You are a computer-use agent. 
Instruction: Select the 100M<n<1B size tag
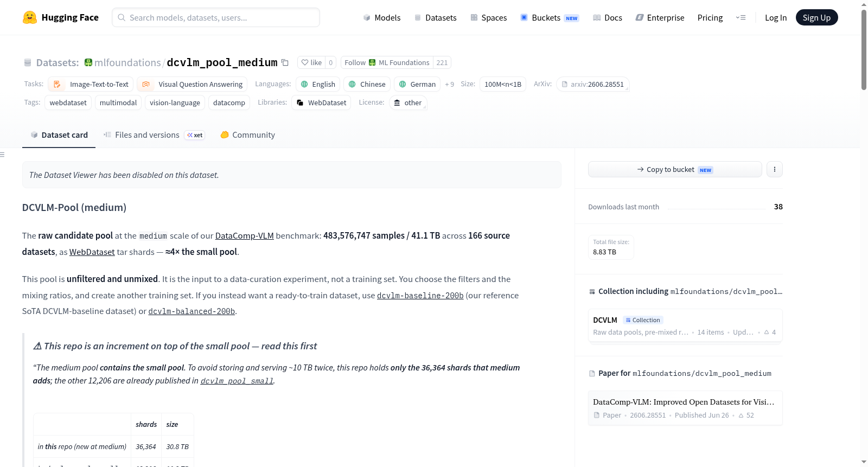(503, 84)
